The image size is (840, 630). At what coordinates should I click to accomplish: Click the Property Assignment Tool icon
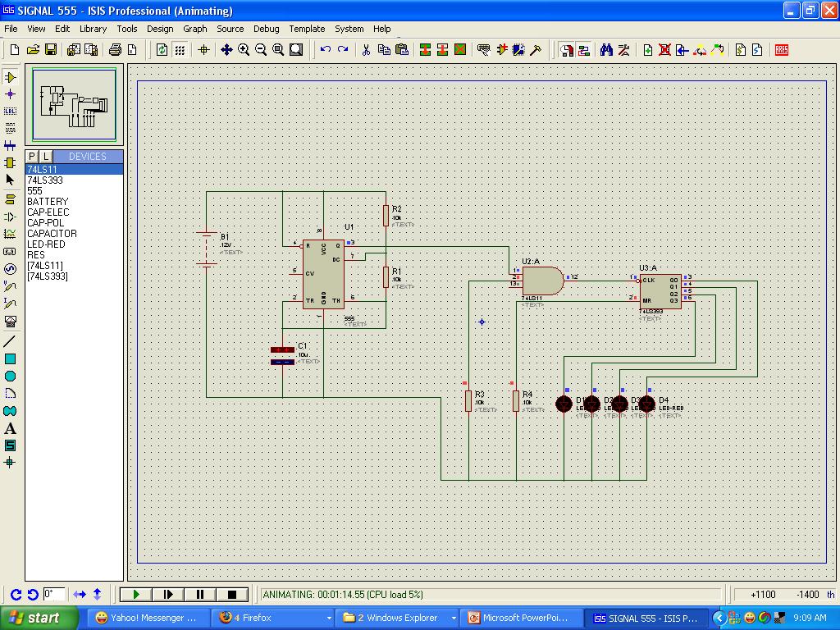click(623, 50)
